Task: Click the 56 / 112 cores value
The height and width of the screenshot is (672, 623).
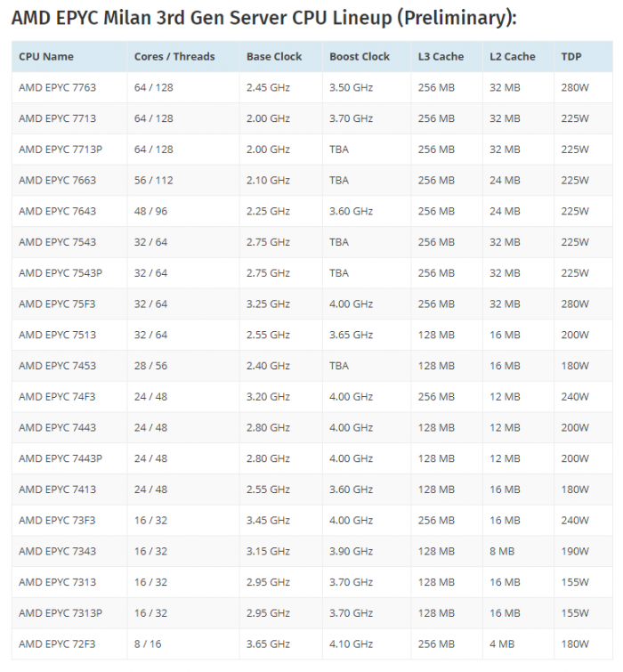Action: click(153, 180)
